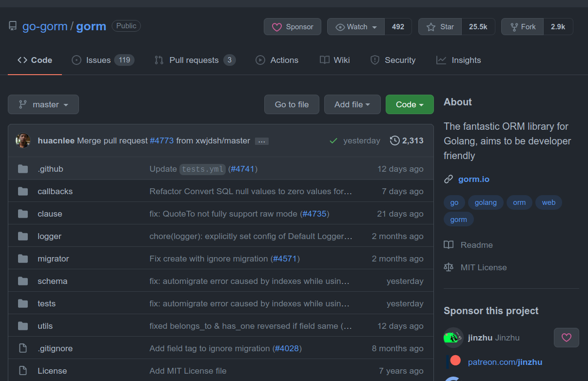Click the utils folder icon
Viewport: 588px width, 381px height.
[23, 326]
